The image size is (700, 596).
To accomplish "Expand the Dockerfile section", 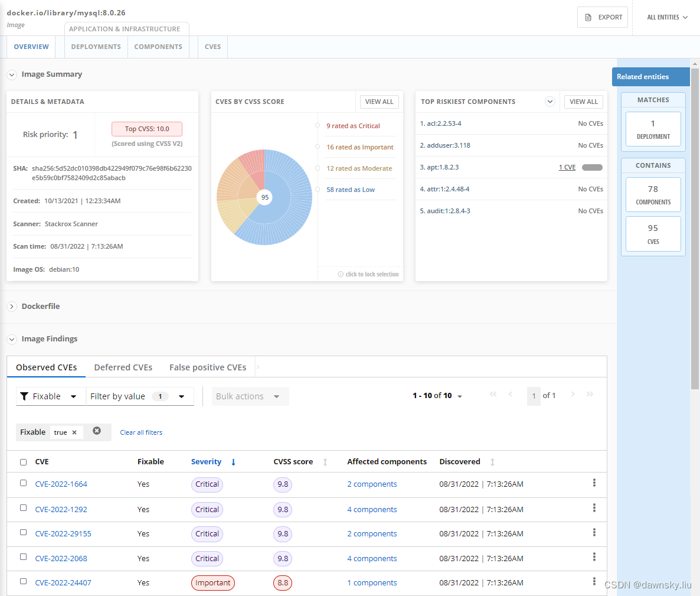I will point(12,307).
